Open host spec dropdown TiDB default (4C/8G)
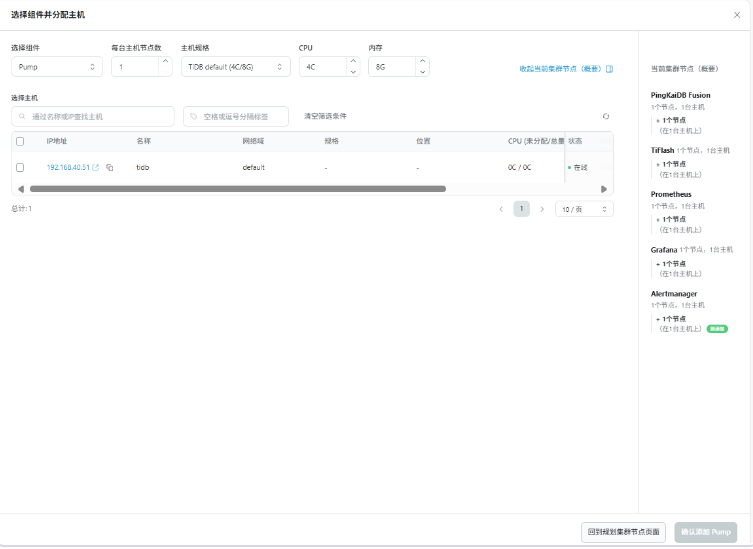The image size is (753, 549). click(x=235, y=67)
